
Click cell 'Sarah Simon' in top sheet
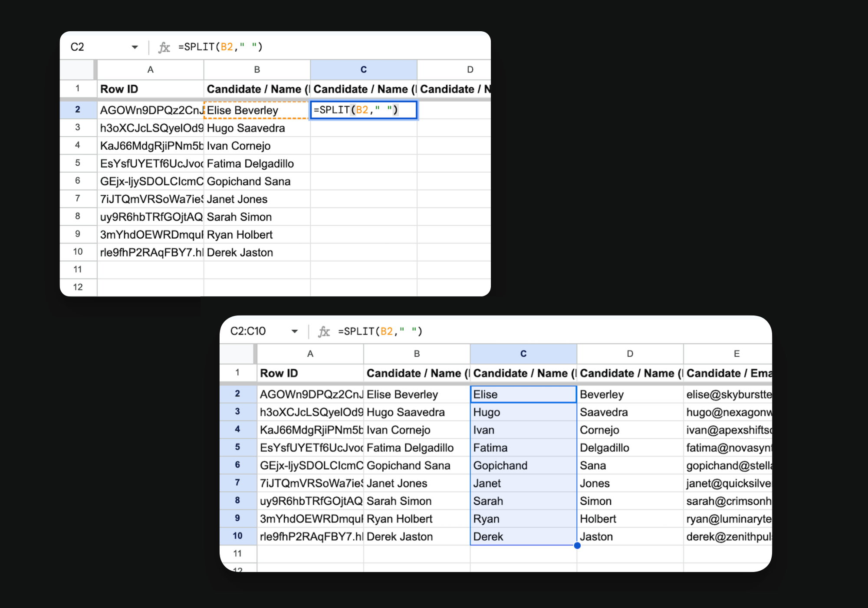(257, 217)
